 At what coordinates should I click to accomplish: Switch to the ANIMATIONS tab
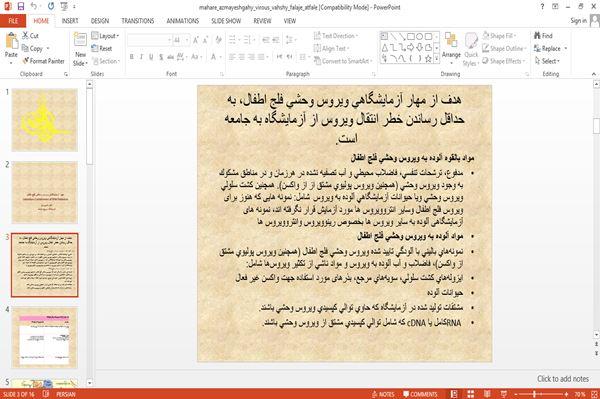[x=183, y=21]
